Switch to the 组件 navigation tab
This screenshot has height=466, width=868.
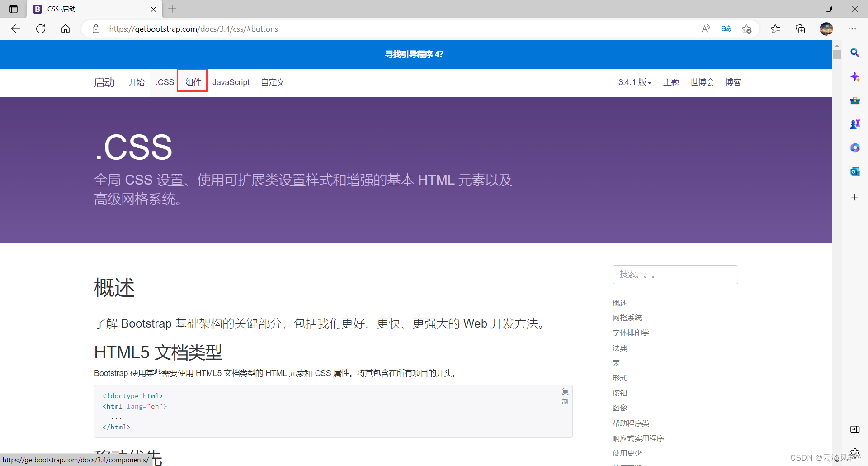tap(192, 82)
